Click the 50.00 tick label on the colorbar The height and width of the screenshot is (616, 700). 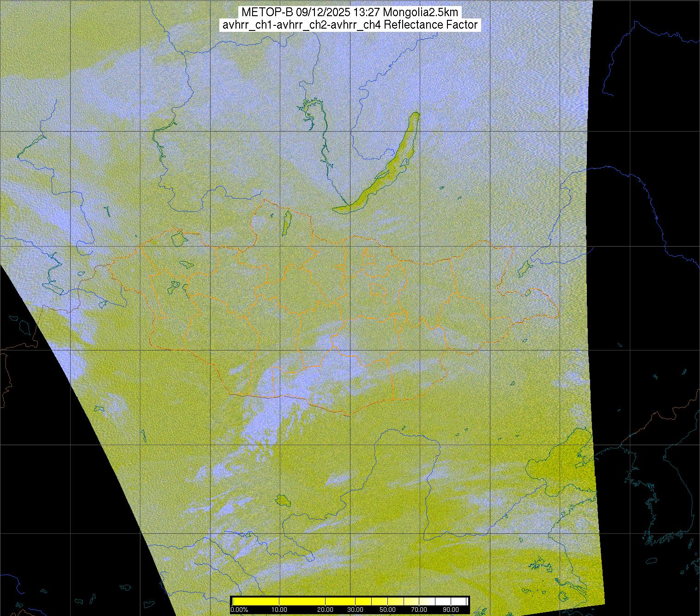pyautogui.click(x=388, y=610)
